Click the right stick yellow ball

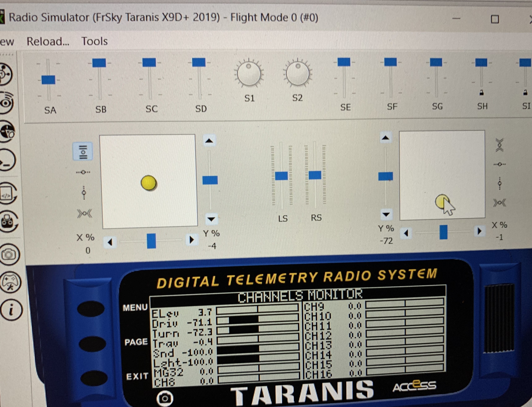[442, 202]
